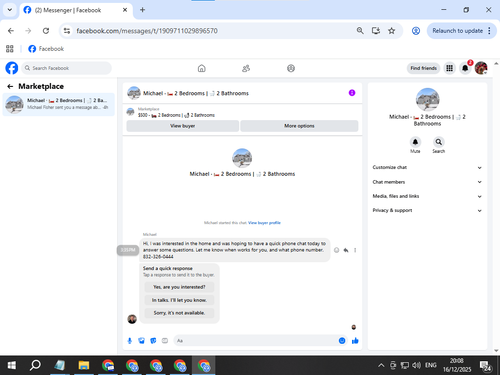Open Chrome three-dot menu
Image resolution: width=500 pixels, height=375 pixels.
click(489, 31)
